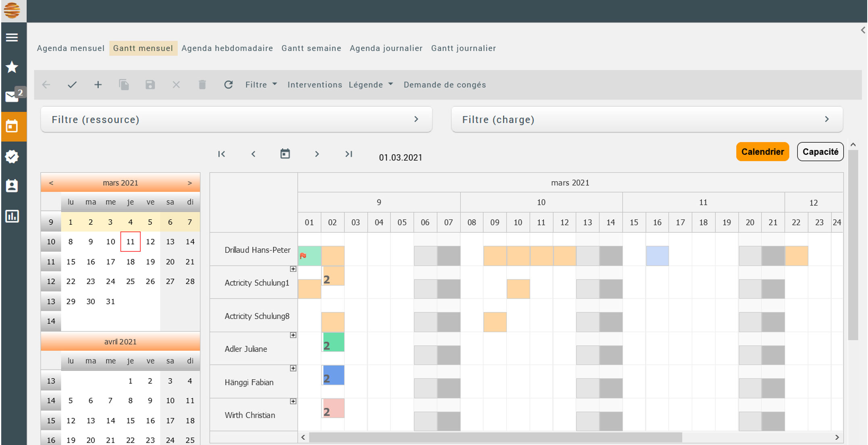Open Demande de congés
Screen dimensions: 868x445
[x=445, y=85]
